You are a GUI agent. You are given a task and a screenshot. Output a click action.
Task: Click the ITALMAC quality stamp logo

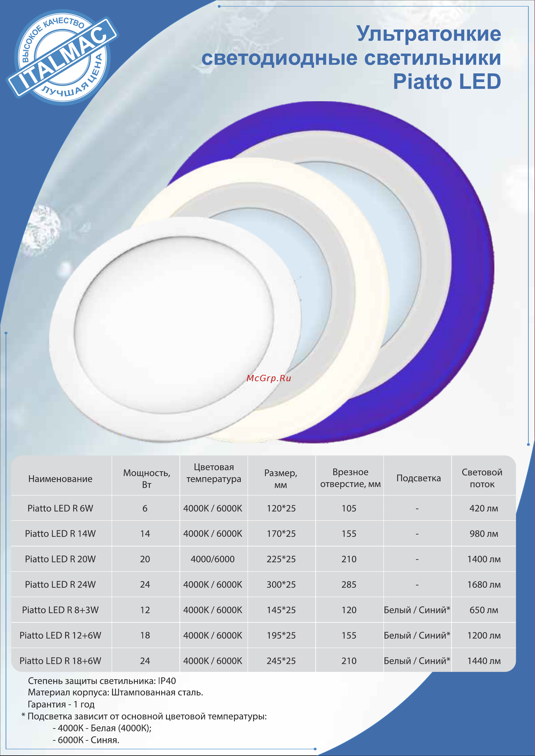tap(62, 58)
